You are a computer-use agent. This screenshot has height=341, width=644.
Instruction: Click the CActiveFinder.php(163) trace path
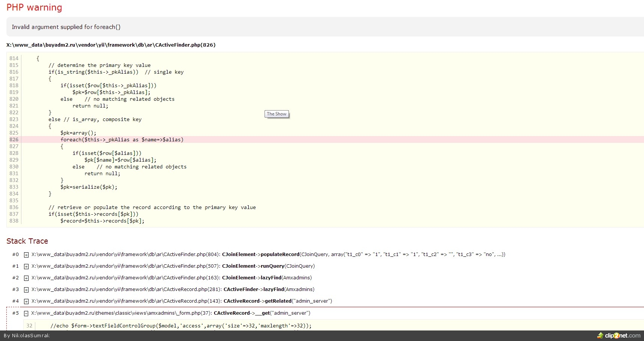(125, 278)
